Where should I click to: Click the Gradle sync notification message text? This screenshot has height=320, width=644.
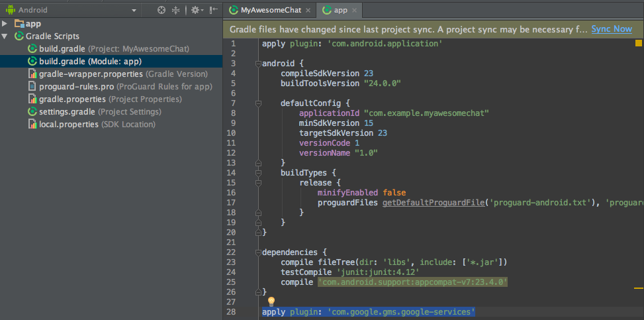(408, 28)
